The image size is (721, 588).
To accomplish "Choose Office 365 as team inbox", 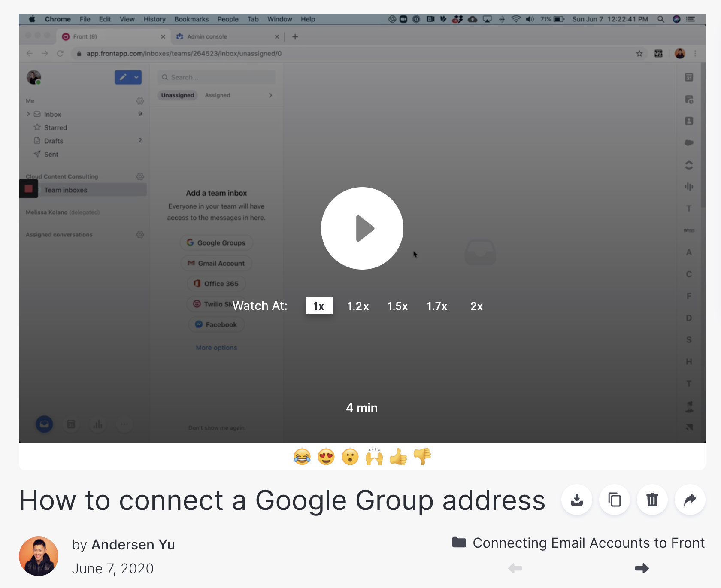I will pyautogui.click(x=216, y=284).
